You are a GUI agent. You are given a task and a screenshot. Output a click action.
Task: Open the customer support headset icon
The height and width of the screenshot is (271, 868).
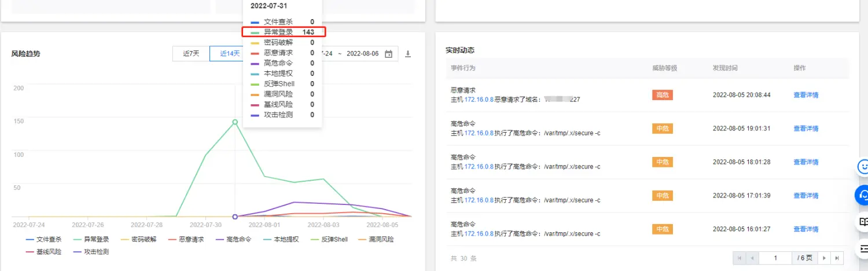pyautogui.click(x=863, y=195)
